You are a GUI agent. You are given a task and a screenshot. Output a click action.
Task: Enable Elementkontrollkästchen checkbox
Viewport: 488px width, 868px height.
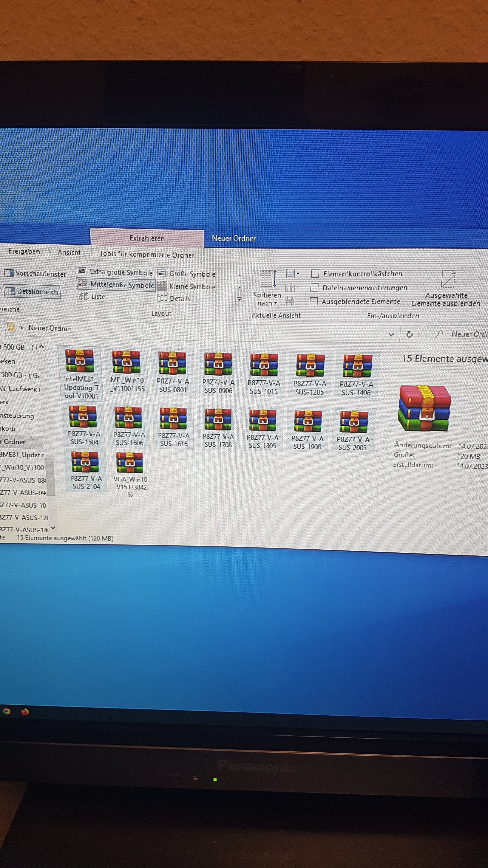coord(315,273)
